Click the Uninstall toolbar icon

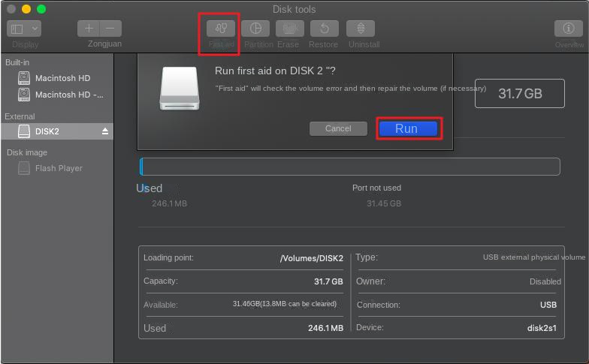[x=360, y=29]
